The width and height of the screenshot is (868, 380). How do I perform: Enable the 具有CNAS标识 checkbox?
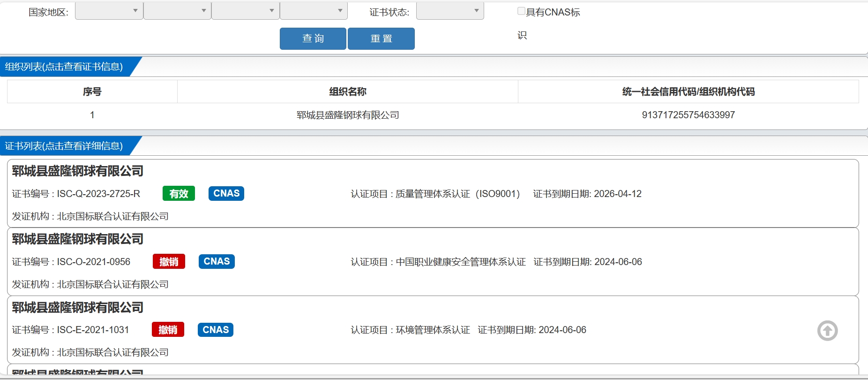tap(521, 11)
